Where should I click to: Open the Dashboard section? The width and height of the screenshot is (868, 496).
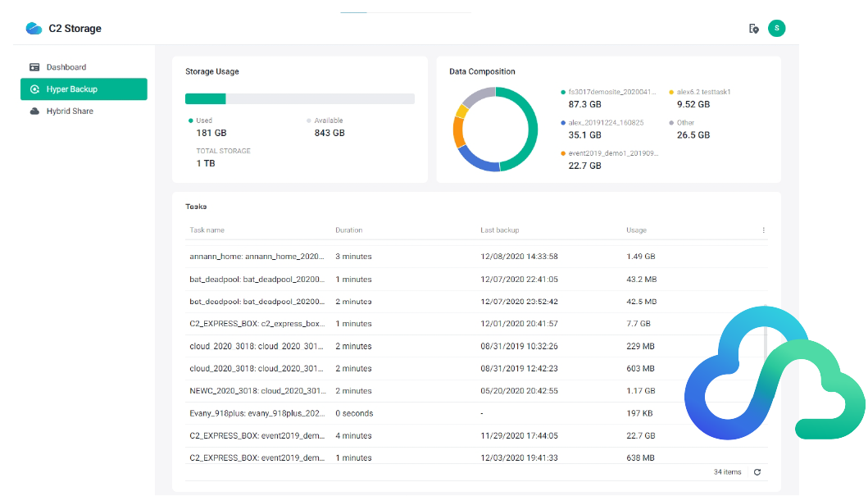click(84, 67)
